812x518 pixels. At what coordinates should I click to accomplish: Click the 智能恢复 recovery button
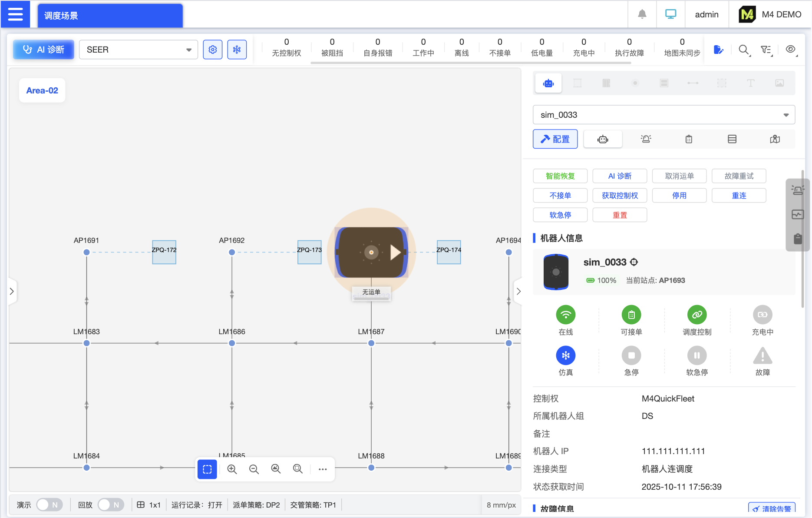tap(560, 176)
